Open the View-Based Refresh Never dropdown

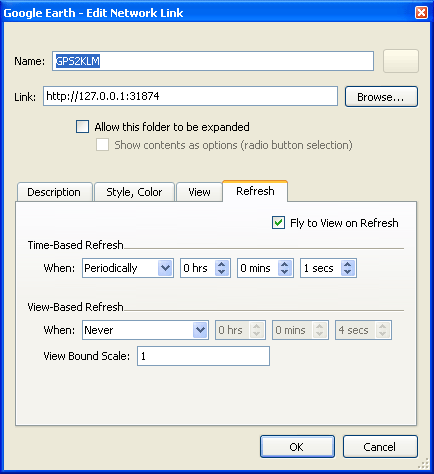point(145,330)
